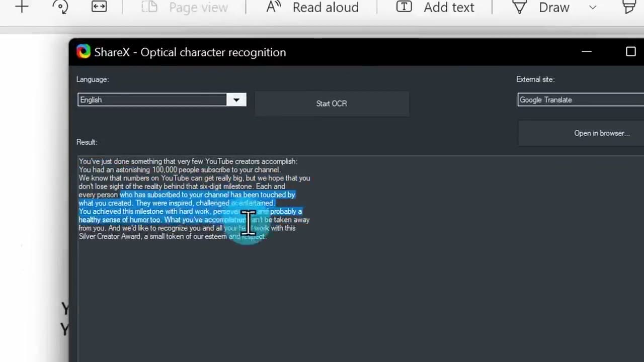
Task: Click the Start OCR button
Action: coord(332,104)
